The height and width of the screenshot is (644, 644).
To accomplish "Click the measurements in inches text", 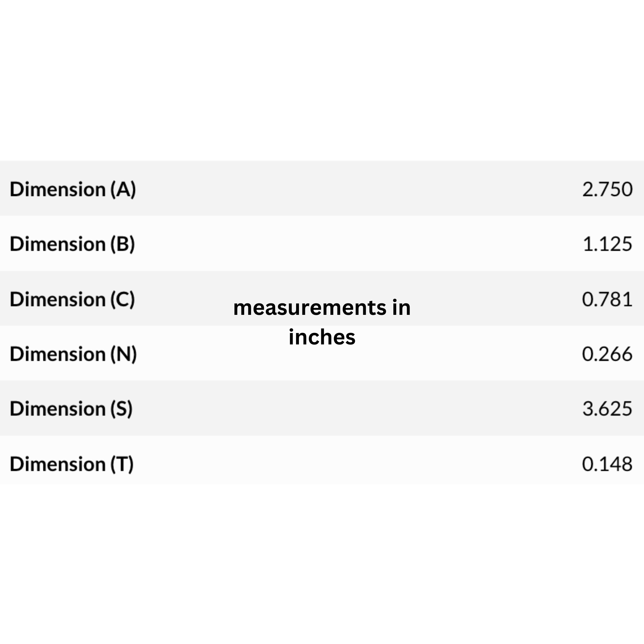I will (x=322, y=322).
